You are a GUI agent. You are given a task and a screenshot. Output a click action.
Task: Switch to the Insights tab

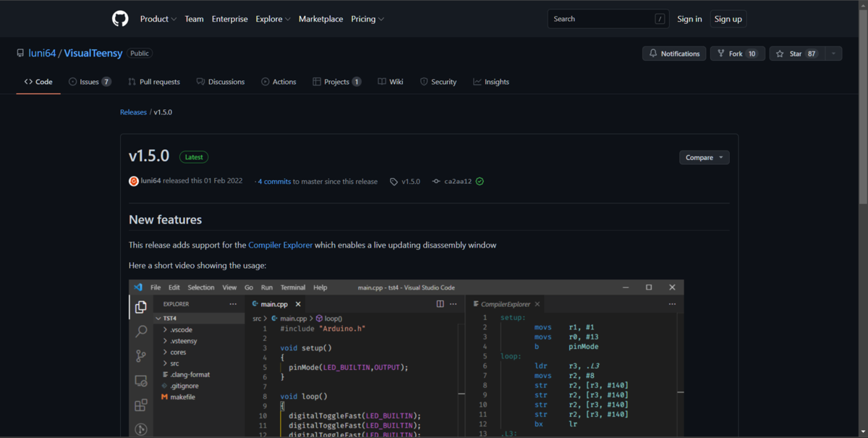[491, 82]
